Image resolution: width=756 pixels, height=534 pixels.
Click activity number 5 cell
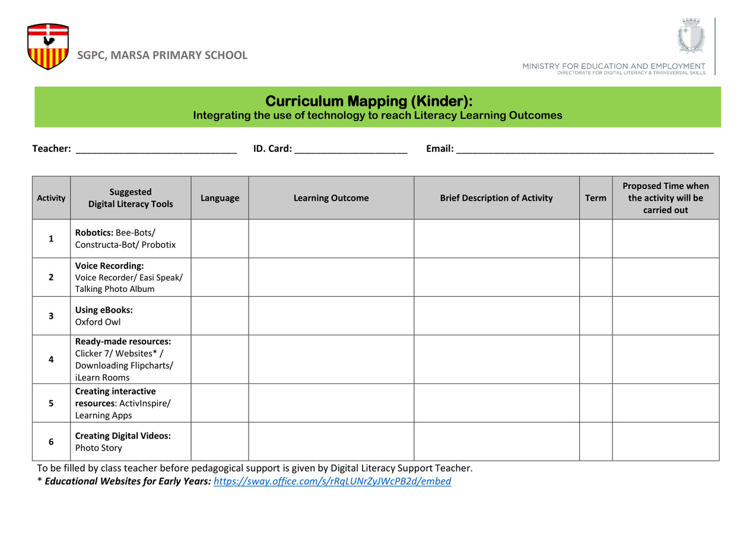51,403
